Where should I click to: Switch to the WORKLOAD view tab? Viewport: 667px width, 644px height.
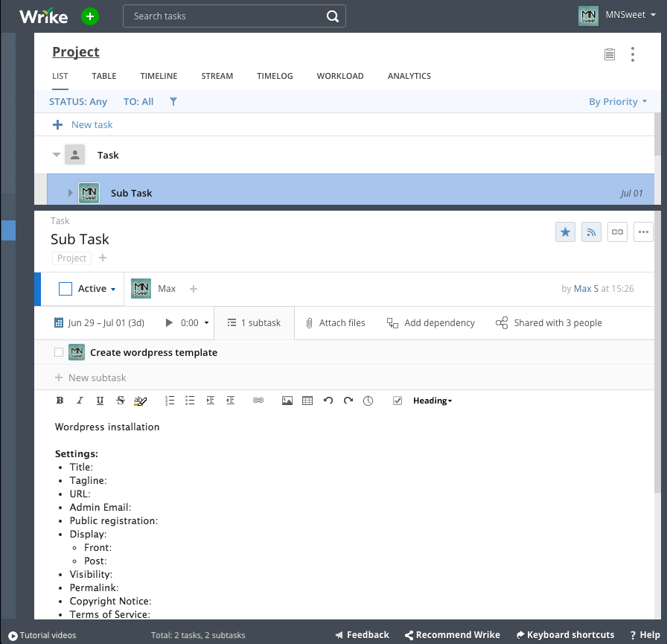pyautogui.click(x=340, y=76)
